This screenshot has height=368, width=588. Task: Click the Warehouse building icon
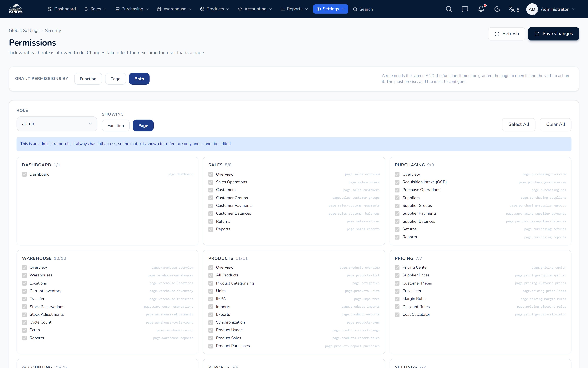pos(159,9)
